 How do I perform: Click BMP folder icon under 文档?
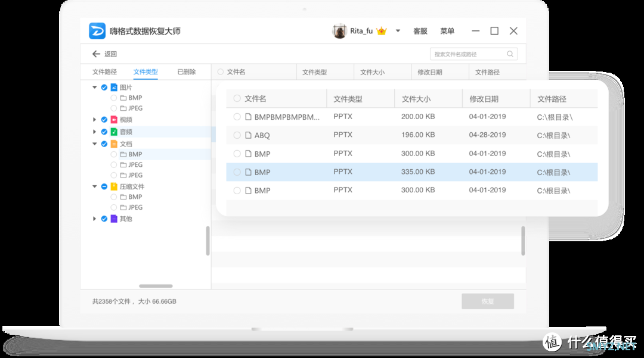tap(123, 154)
